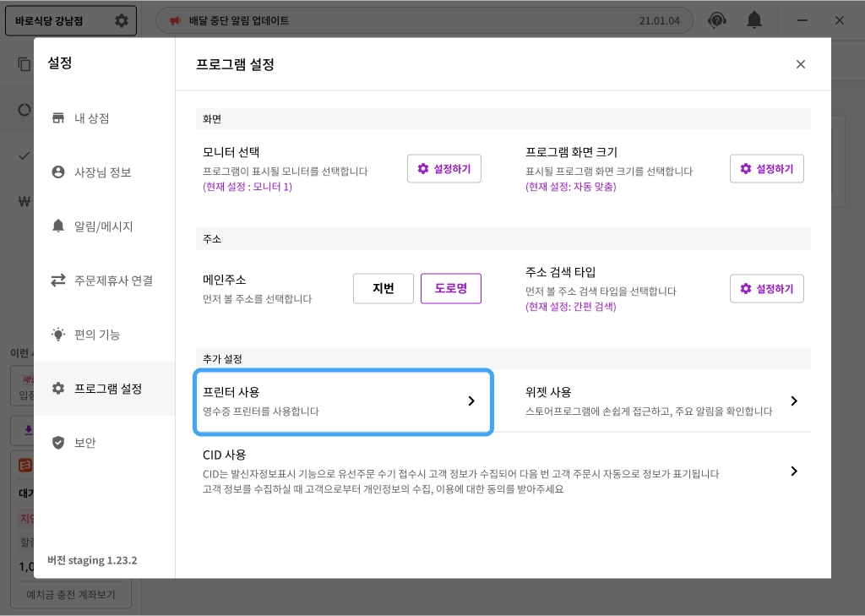The width and height of the screenshot is (865, 616).
Task: Expand the 위젯 사용 chevron
Action: click(x=794, y=401)
